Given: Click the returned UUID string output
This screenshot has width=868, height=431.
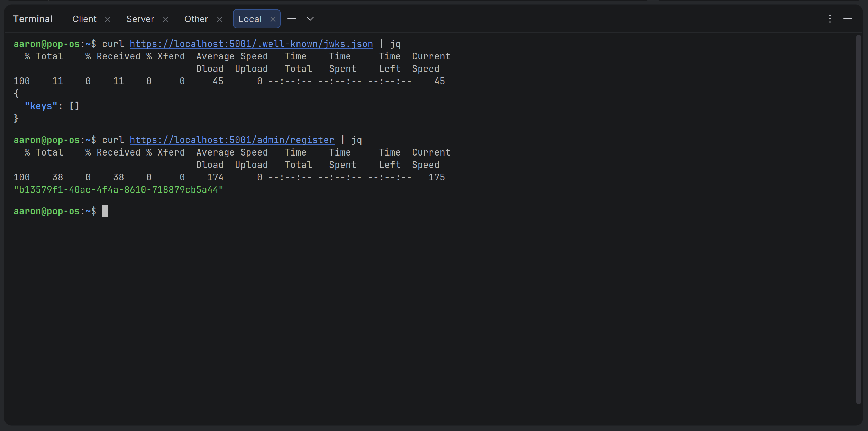Looking at the screenshot, I should pos(118,190).
